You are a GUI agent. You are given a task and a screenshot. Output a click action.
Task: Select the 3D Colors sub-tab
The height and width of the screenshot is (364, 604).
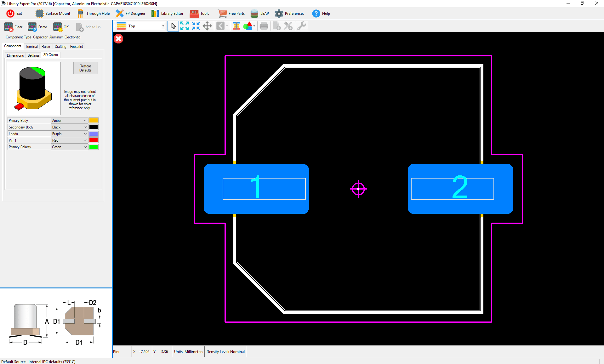[x=51, y=55]
